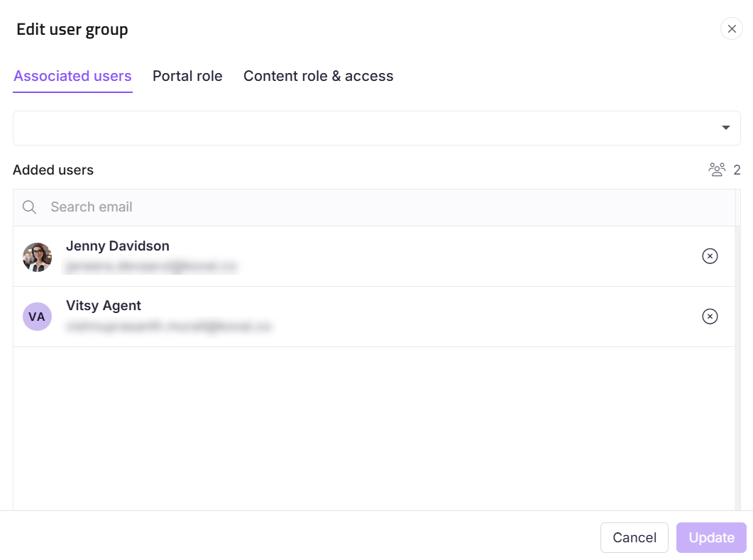Click Vitsy Agent's blurred email address

point(169,326)
